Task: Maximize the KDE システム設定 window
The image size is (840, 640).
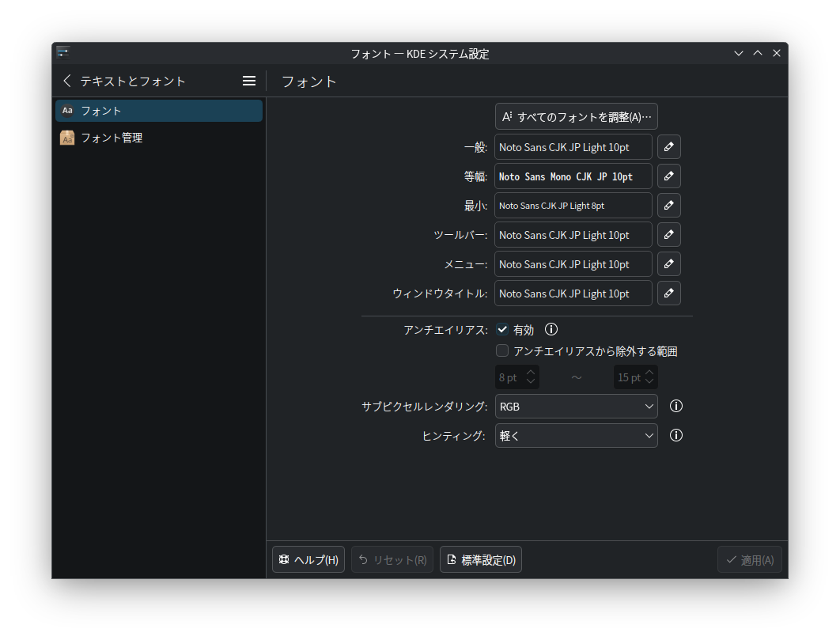Action: (758, 53)
